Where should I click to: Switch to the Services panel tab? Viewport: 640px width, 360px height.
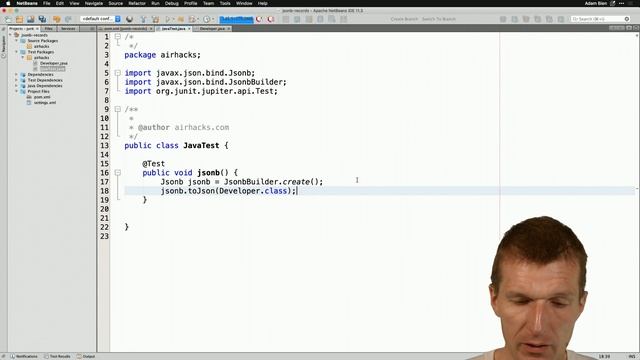[68, 29]
